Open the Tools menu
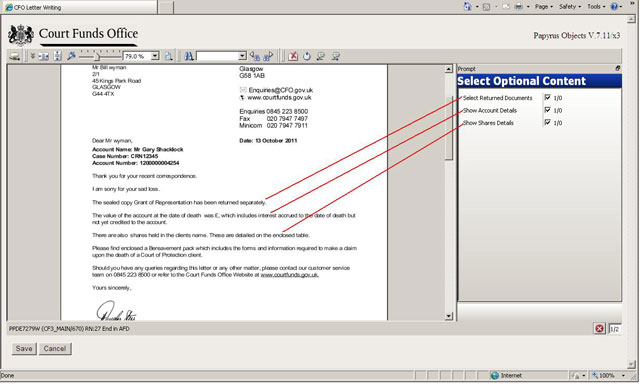 (596, 7)
